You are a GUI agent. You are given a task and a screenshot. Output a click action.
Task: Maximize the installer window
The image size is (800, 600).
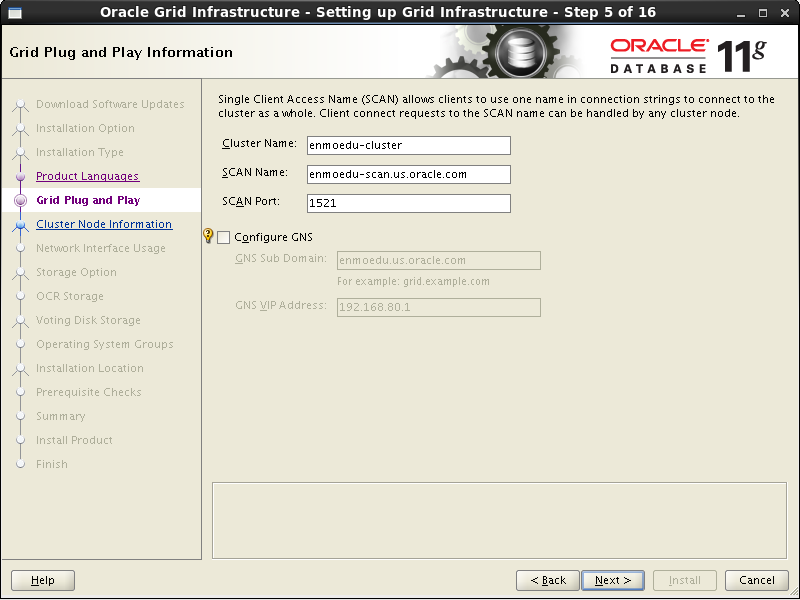pyautogui.click(x=763, y=13)
